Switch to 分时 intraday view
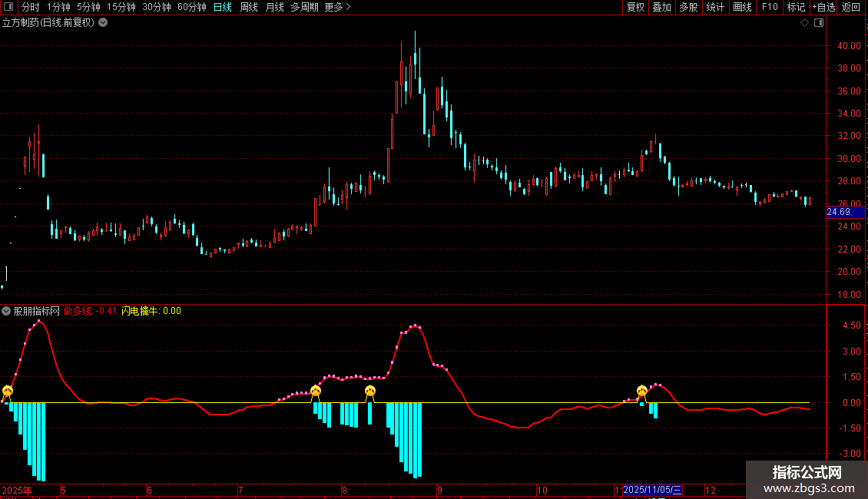 [31, 7]
